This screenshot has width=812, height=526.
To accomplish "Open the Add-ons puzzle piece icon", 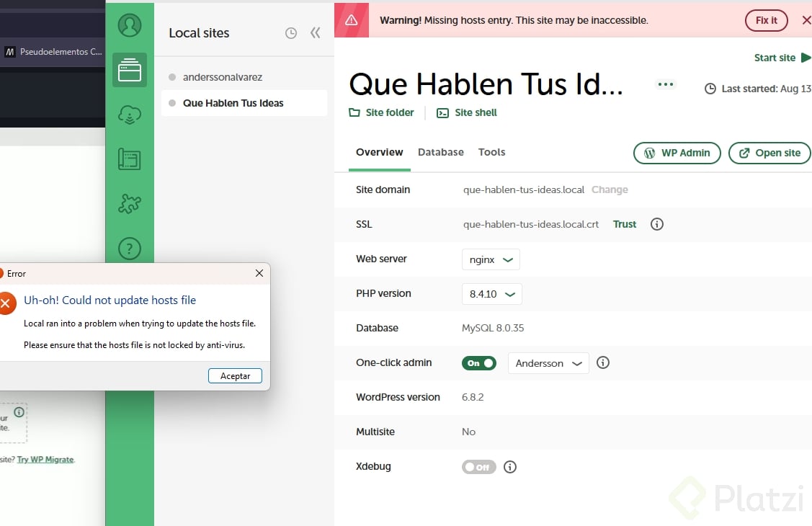I will point(130,204).
